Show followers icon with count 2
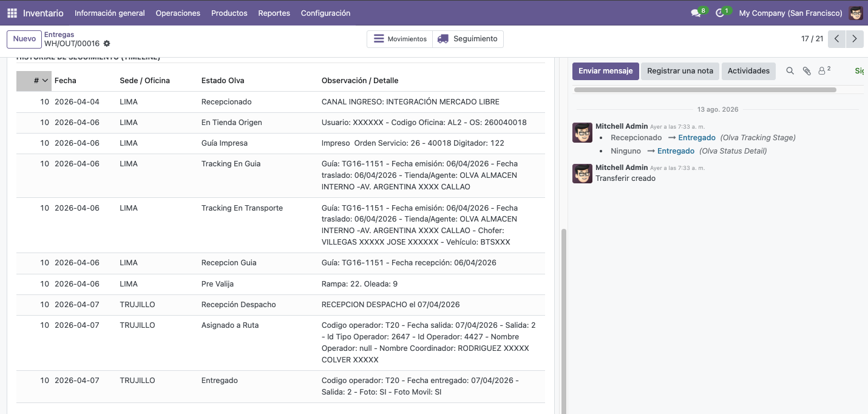 824,70
